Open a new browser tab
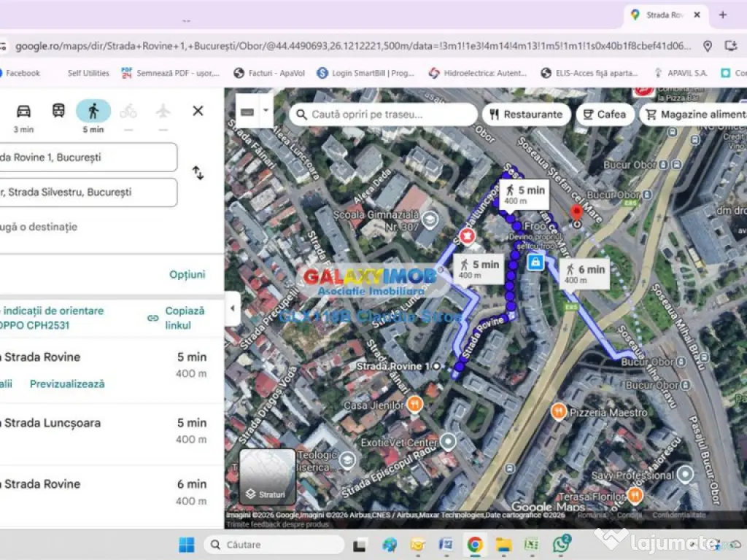The width and height of the screenshot is (747, 560). tap(723, 15)
